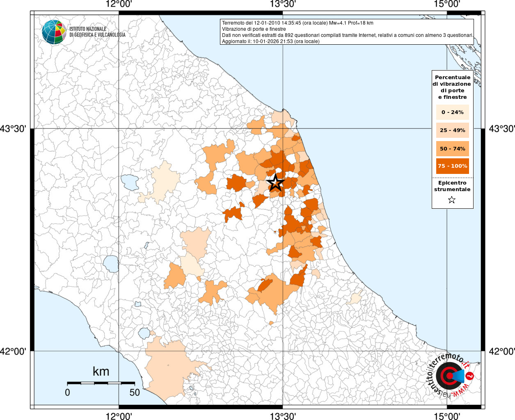Image resolution: width=515 pixels, height=420 pixels.
Task: Click the legend star symbol under Epicentro strumentale
Action: coord(452,200)
